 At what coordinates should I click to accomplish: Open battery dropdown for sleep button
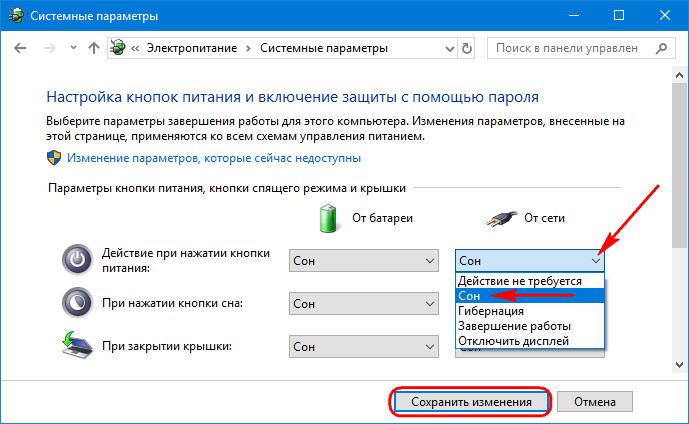click(x=363, y=302)
